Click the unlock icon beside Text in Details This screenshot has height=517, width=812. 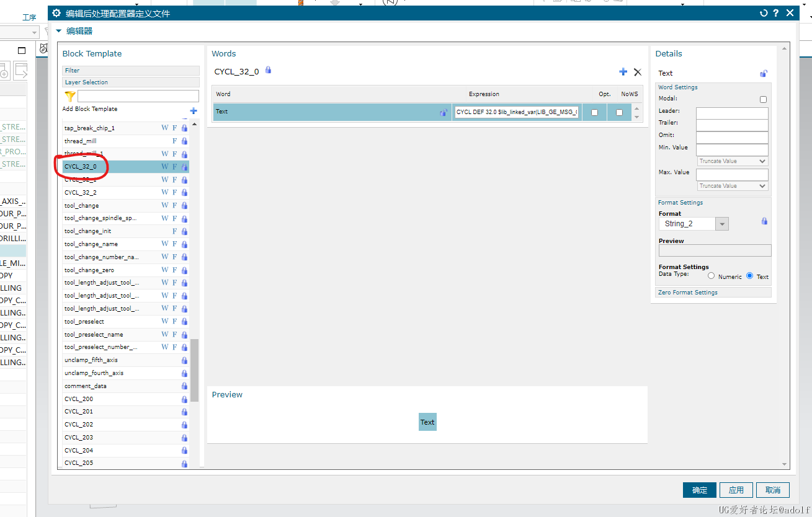(764, 73)
